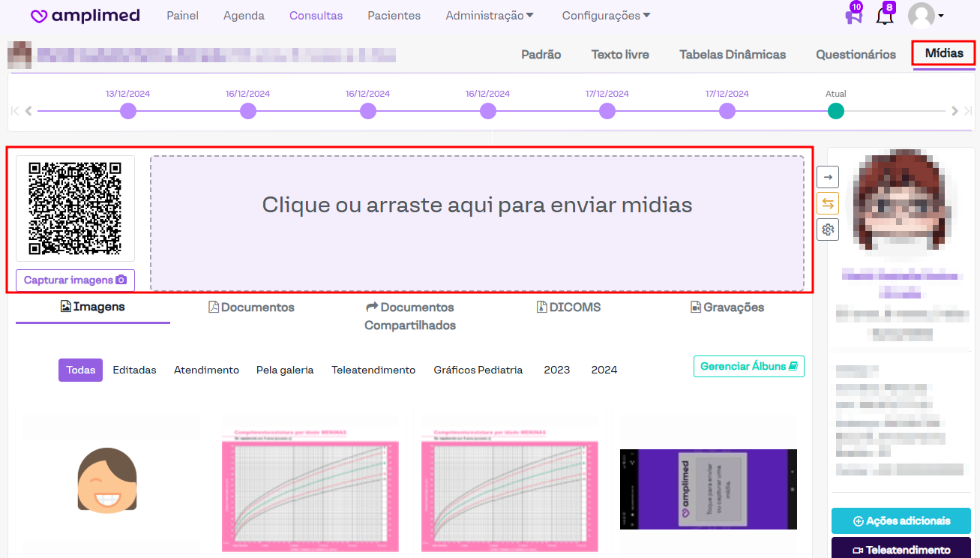Switch to the Mídias tab

pos(943,53)
